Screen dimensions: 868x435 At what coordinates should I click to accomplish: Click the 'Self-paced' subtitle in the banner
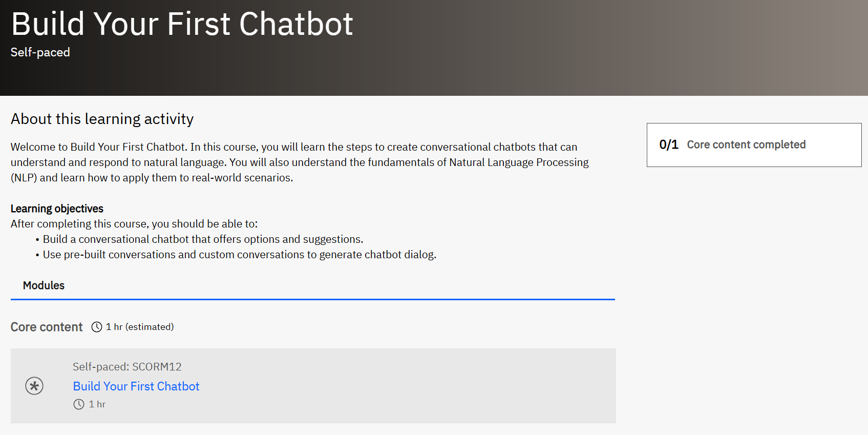tap(40, 52)
